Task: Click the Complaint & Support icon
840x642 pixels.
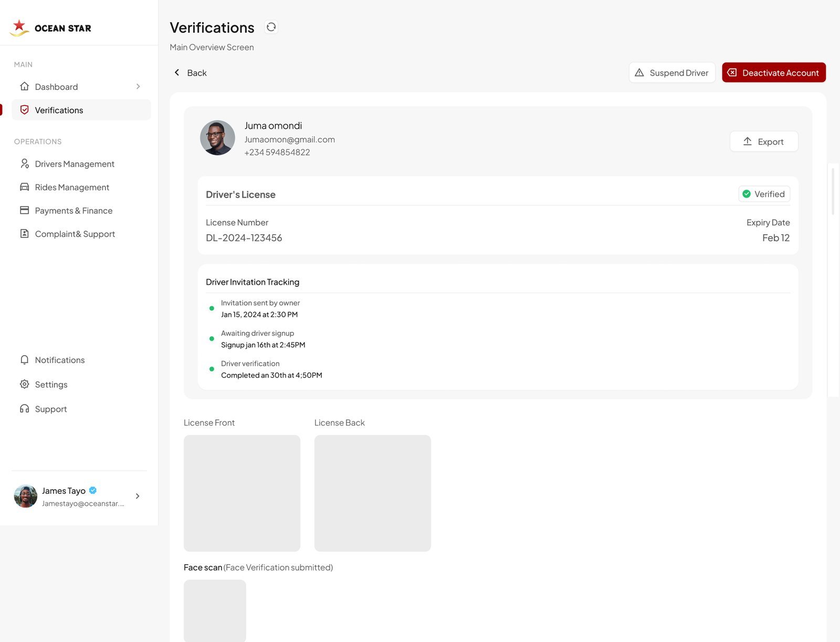Action: [24, 233]
